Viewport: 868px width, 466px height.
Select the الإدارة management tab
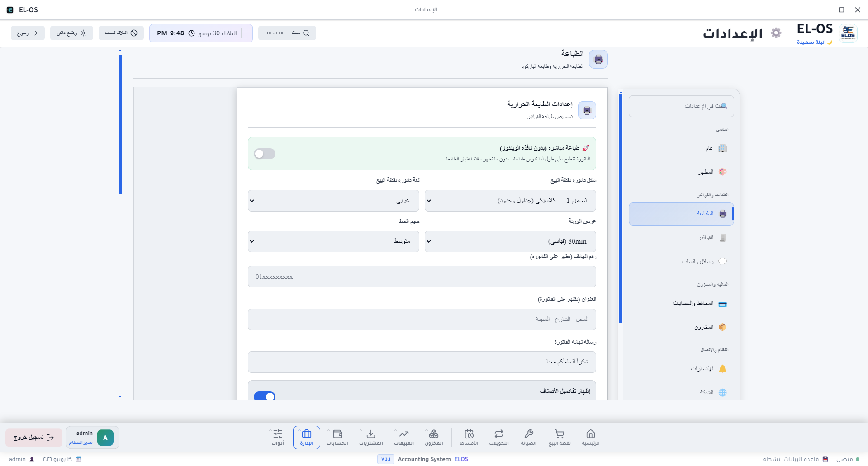[x=307, y=438]
